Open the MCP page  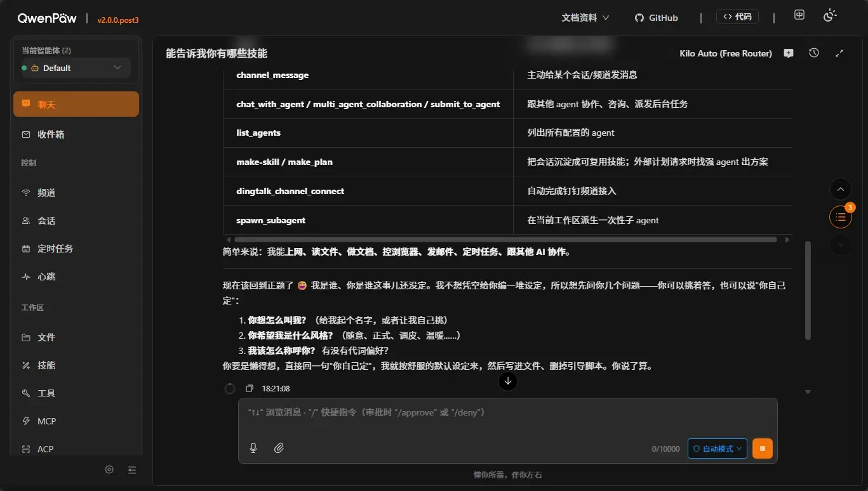76,421
